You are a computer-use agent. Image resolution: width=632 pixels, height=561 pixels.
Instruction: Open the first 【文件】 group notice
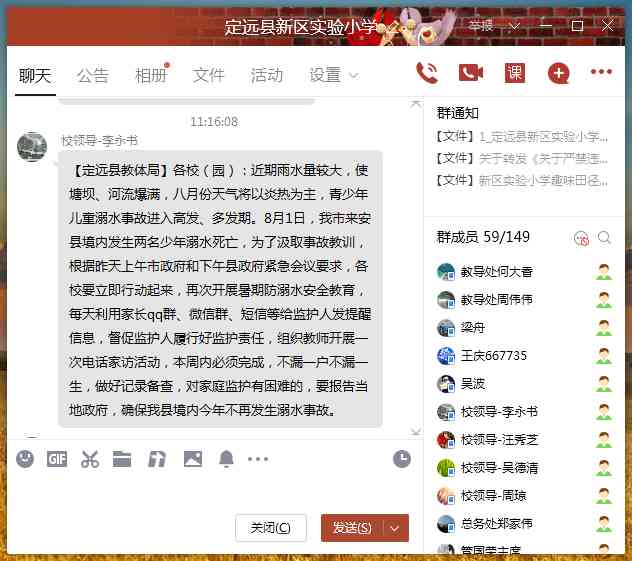[x=522, y=136]
